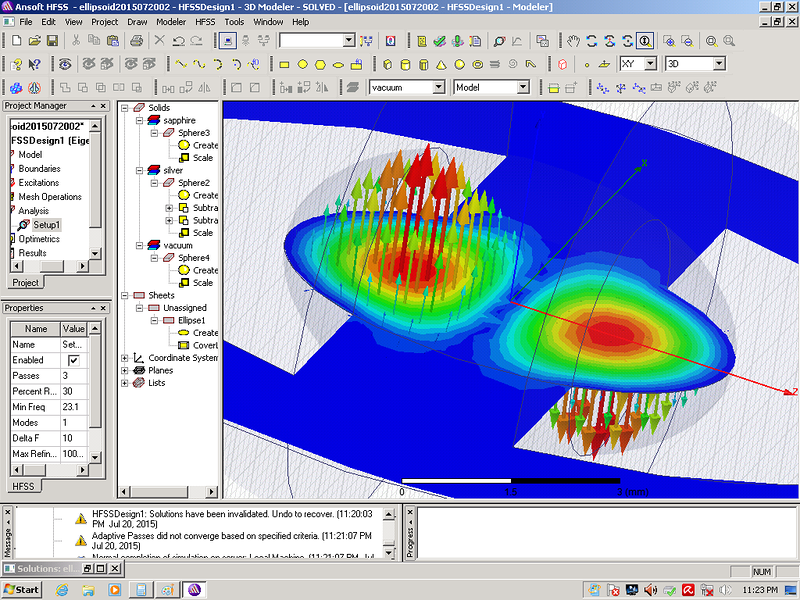Select the Pan hand tool
Screen dimensions: 800x600
click(x=573, y=41)
